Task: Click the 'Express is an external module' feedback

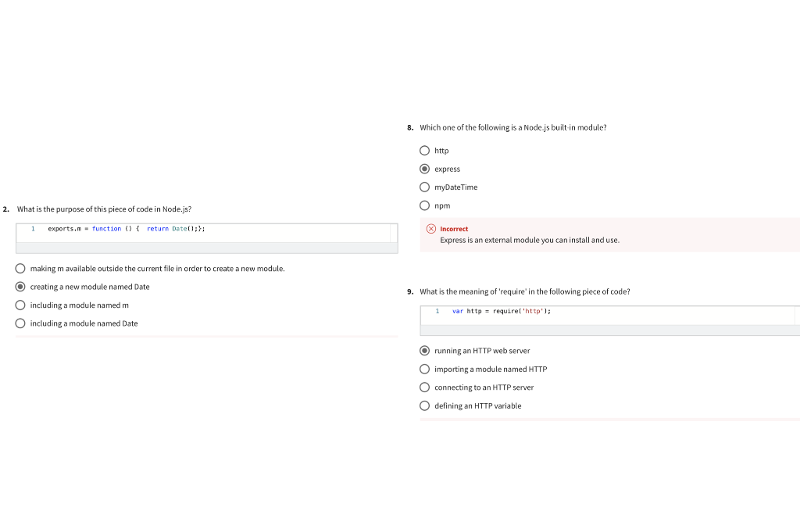Action: pos(530,241)
